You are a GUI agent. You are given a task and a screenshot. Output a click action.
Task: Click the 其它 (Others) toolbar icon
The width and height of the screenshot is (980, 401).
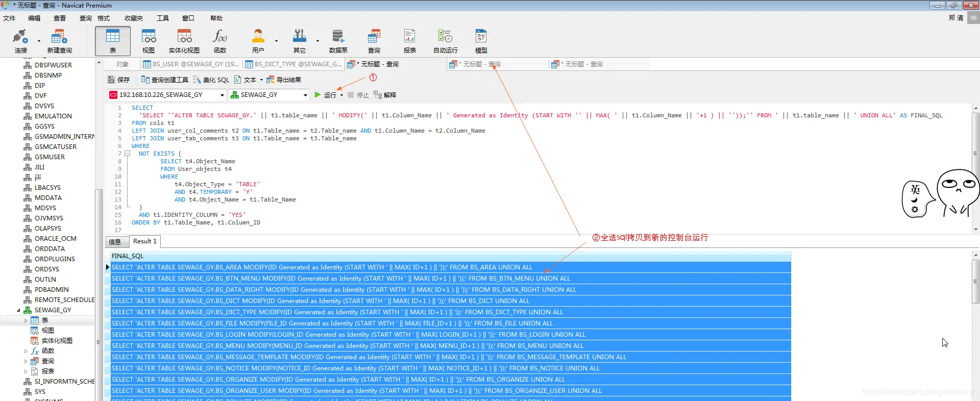click(300, 41)
